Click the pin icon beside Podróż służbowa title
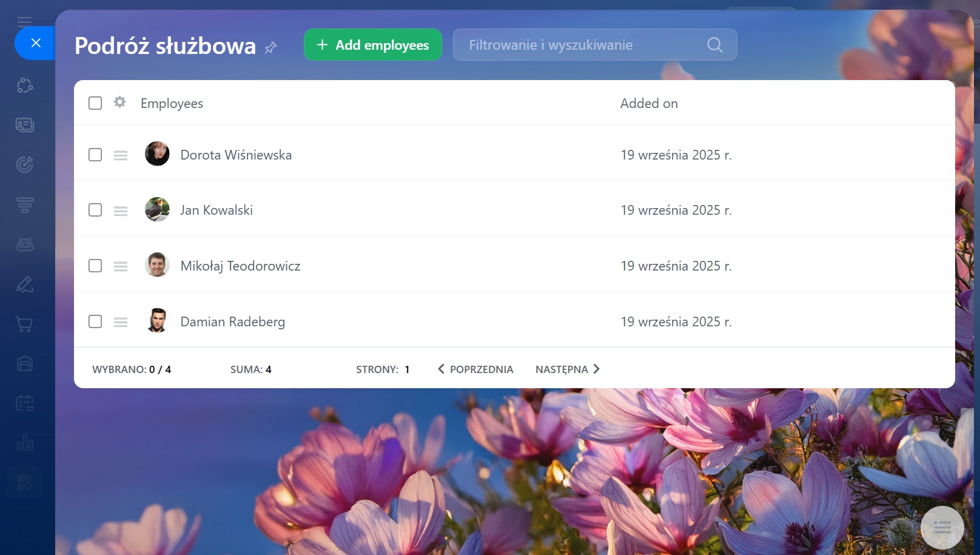The image size is (980, 555). click(271, 47)
